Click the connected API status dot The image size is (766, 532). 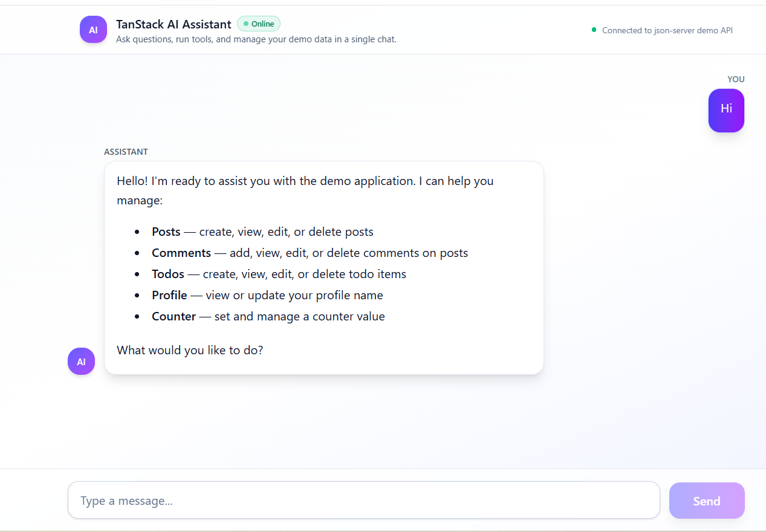point(593,30)
